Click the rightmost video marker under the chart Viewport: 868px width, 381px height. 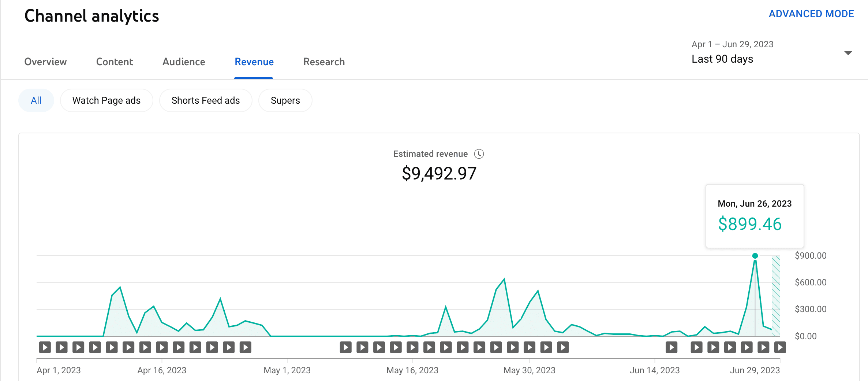pos(780,347)
